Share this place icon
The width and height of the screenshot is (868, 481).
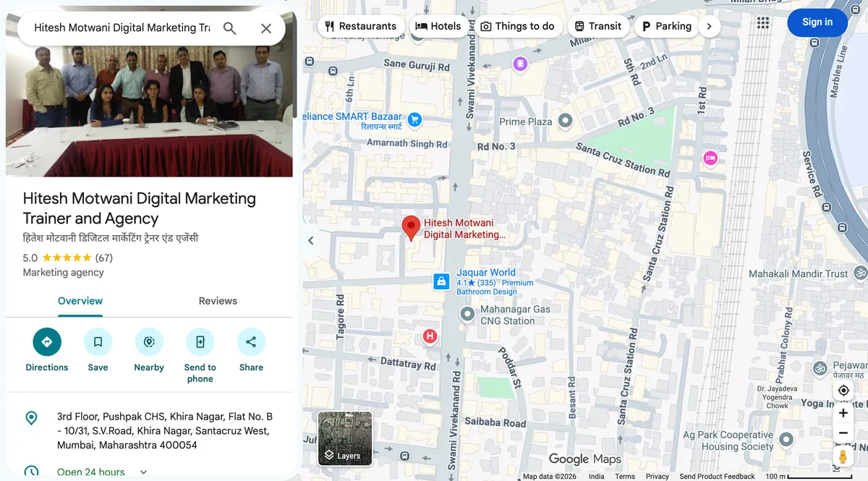(251, 342)
